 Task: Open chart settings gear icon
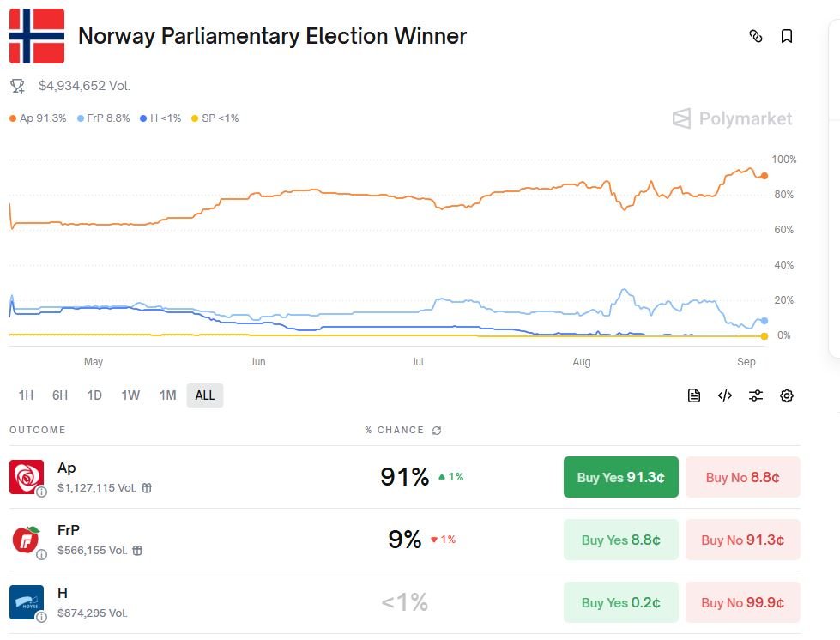tap(787, 395)
